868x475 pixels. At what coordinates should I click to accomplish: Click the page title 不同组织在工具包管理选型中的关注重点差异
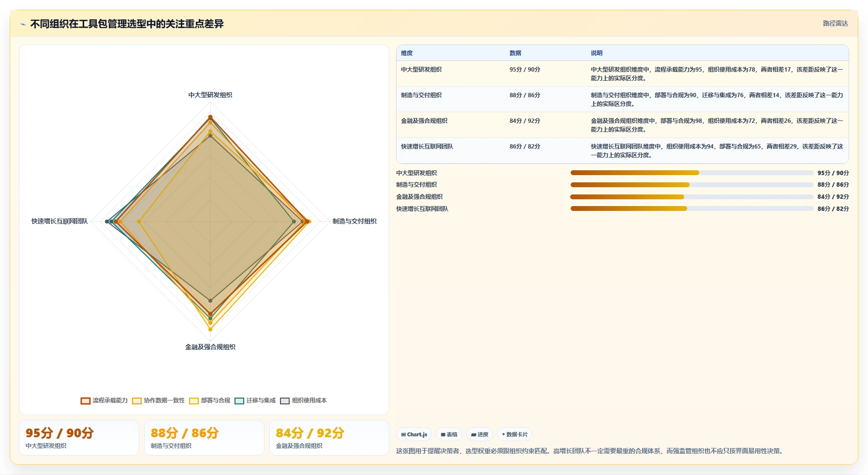(x=127, y=24)
